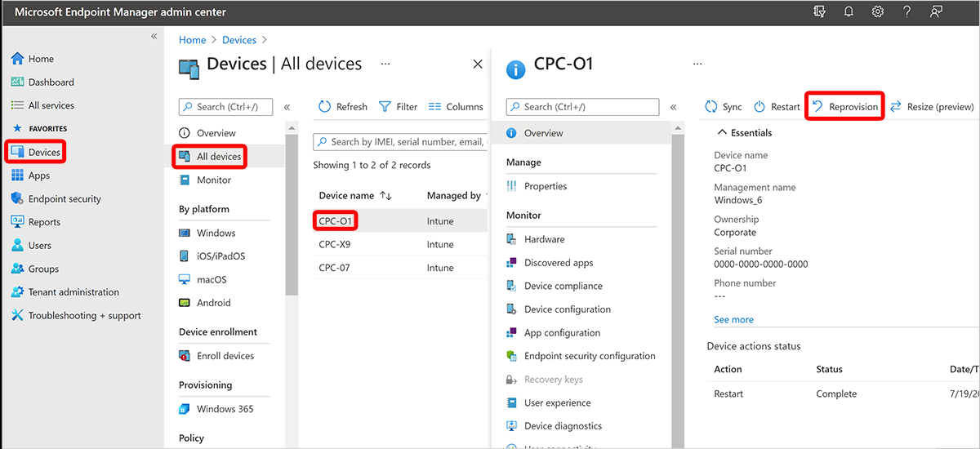Image resolution: width=980 pixels, height=449 pixels.
Task: Open more options next to All devices title
Action: pyautogui.click(x=385, y=64)
